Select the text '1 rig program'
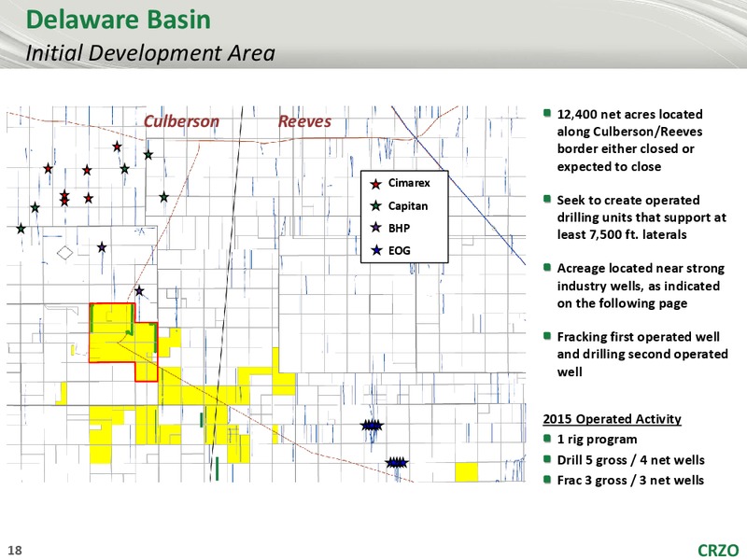This screenshot has height=560, width=747. 597,440
